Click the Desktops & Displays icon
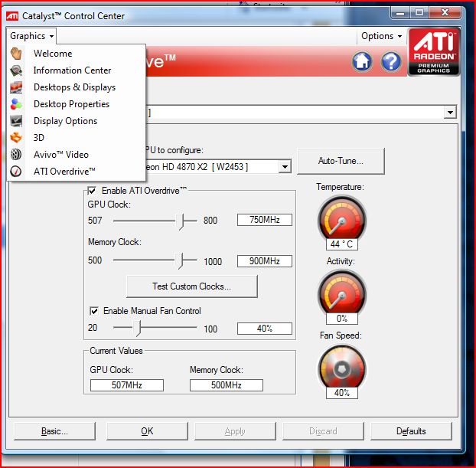Image resolution: width=476 pixels, height=468 pixels. [x=16, y=87]
